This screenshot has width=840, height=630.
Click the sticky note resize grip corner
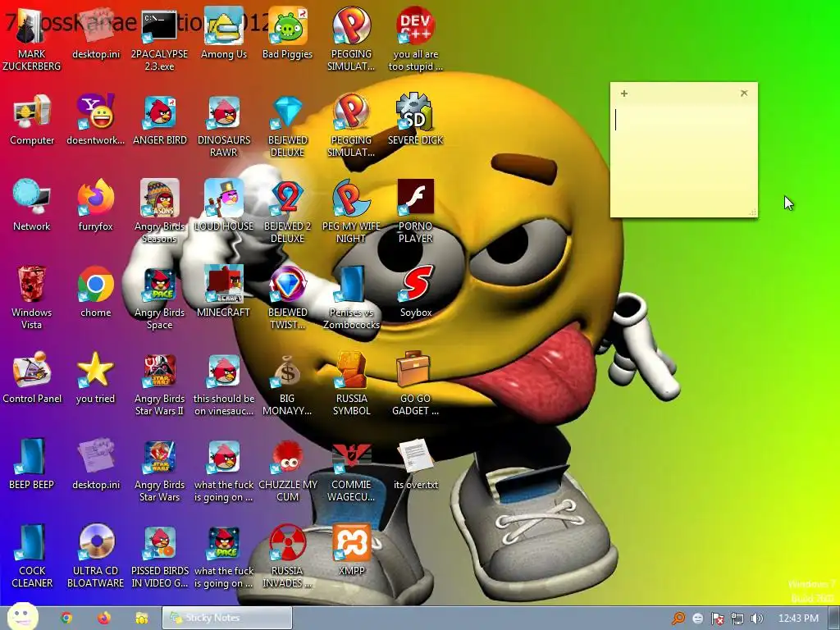[x=753, y=212]
